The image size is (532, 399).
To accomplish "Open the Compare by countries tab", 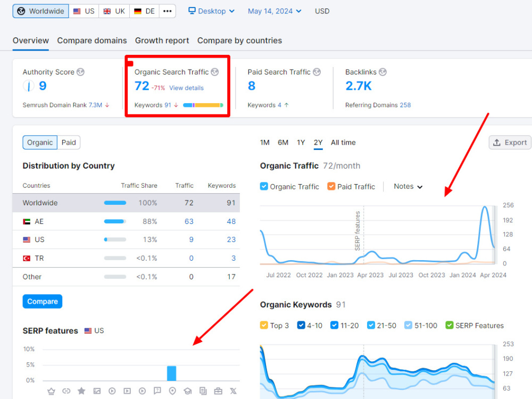I will [x=239, y=40].
